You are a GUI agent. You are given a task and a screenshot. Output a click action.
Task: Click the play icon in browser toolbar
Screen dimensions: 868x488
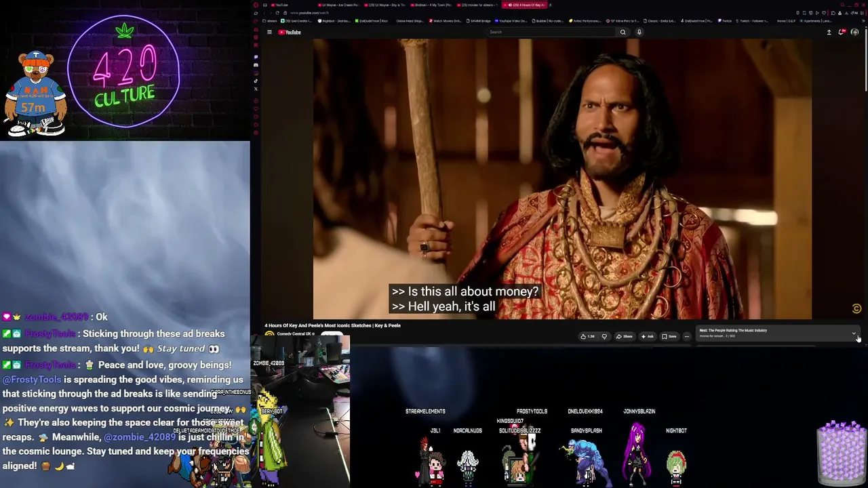click(x=816, y=13)
